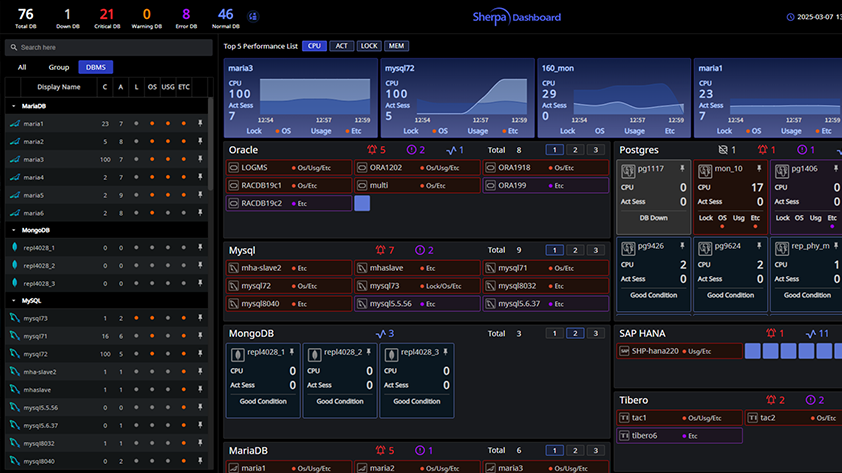Select the Group tab in sidebar

[x=59, y=67]
